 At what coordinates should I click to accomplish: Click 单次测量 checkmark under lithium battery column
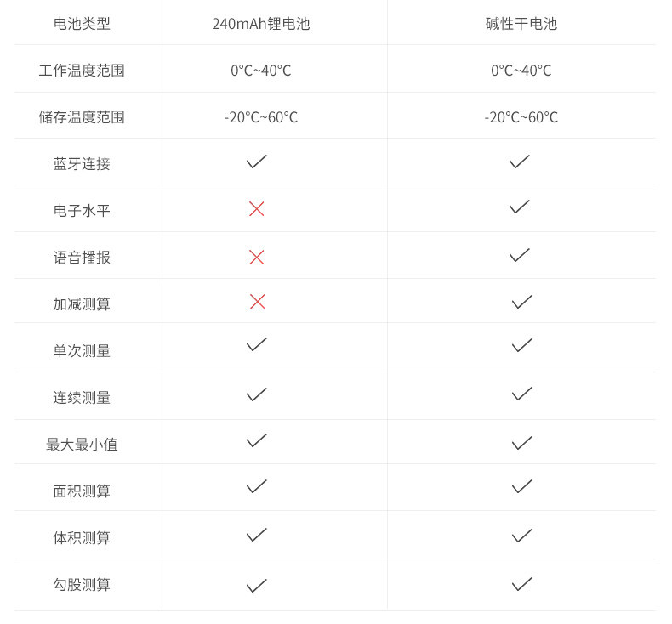(x=257, y=344)
